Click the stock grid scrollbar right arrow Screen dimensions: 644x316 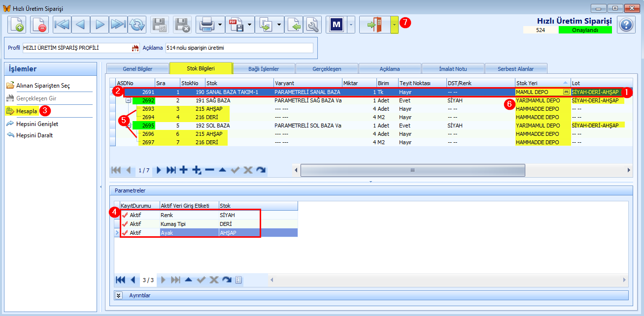click(x=629, y=170)
